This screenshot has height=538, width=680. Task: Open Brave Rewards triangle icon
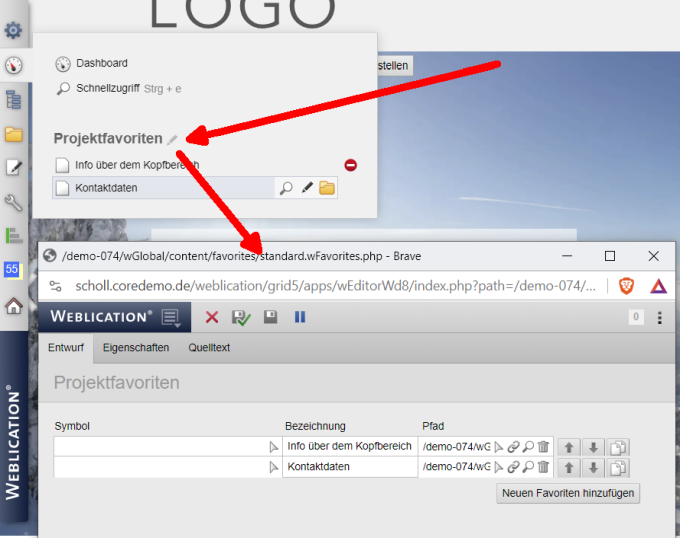pyautogui.click(x=658, y=286)
